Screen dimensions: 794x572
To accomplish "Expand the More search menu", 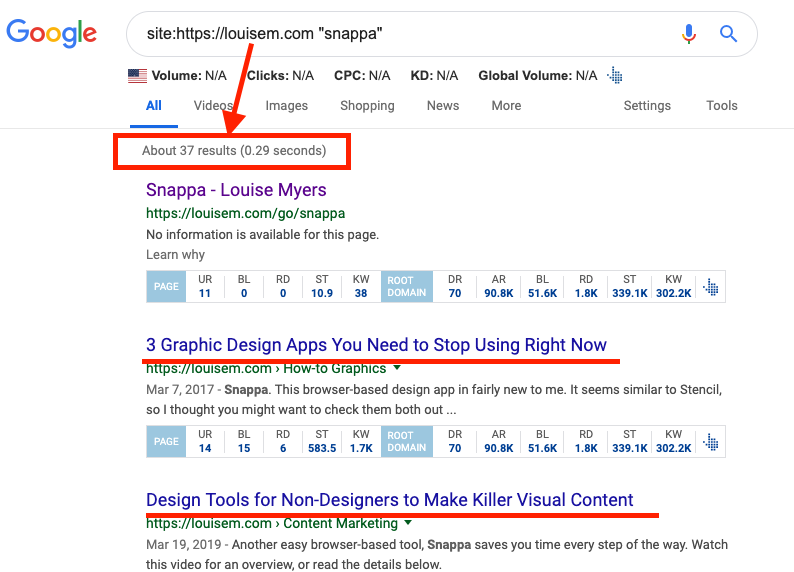I will click(x=506, y=106).
